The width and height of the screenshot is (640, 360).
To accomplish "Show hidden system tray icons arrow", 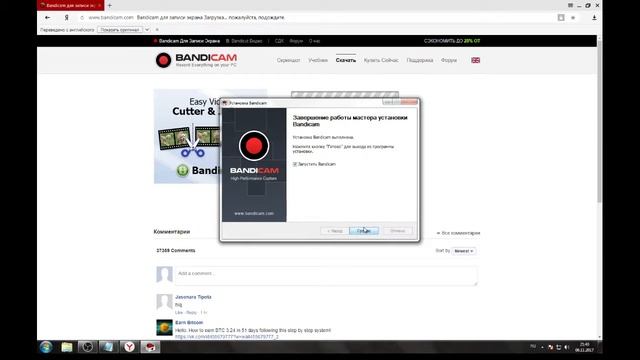I will pos(542,347).
